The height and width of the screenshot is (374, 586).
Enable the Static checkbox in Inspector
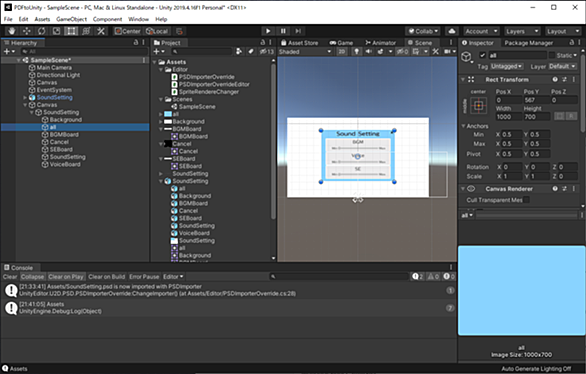[x=552, y=55]
